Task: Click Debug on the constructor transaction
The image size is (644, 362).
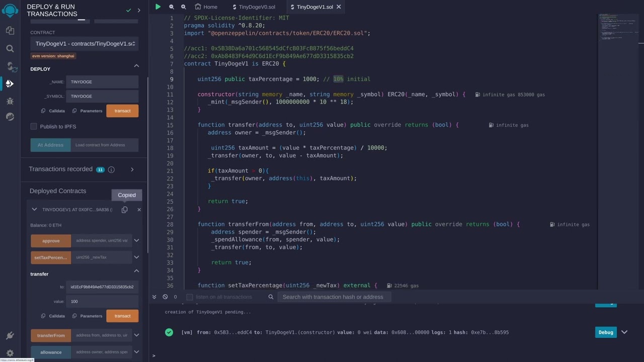Action: coord(606,332)
